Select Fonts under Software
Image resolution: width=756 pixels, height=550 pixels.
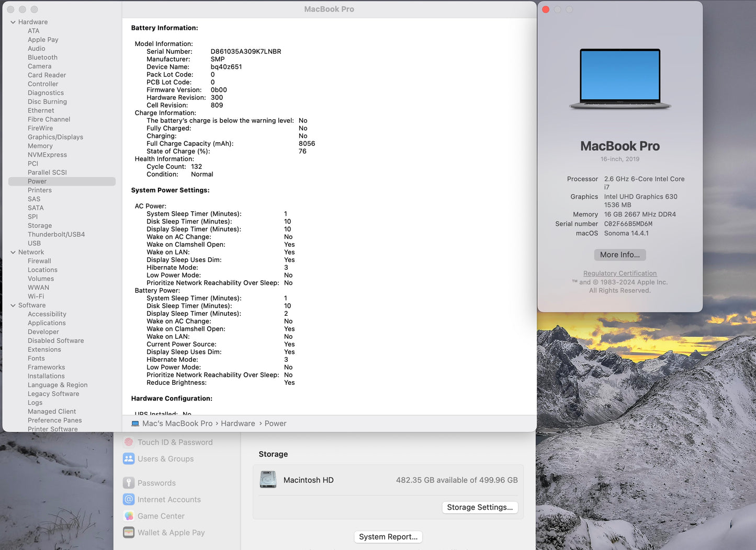(x=36, y=358)
